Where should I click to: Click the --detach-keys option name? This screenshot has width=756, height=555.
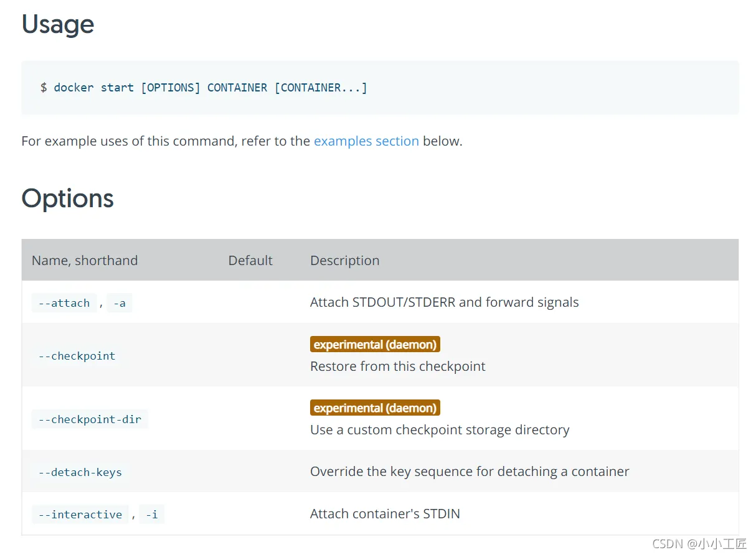tap(80, 472)
